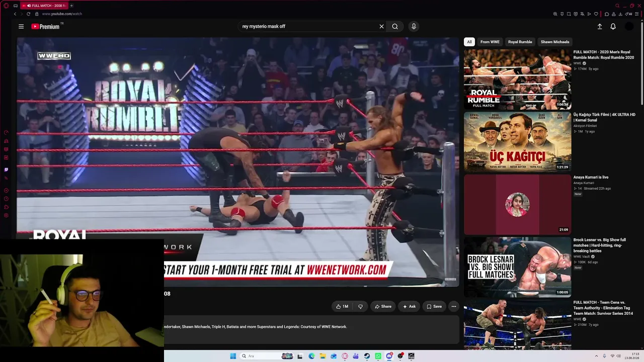Select the All filter chip

pyautogui.click(x=469, y=42)
